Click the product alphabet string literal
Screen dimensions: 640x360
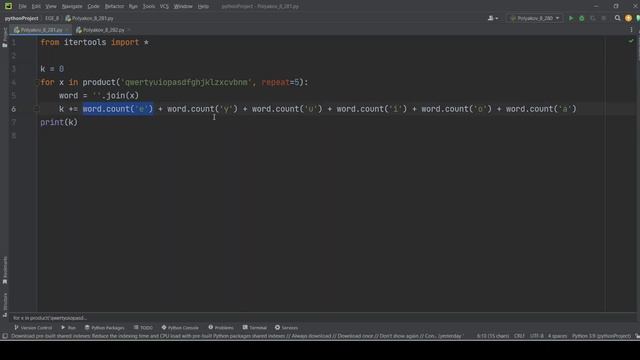(186, 82)
